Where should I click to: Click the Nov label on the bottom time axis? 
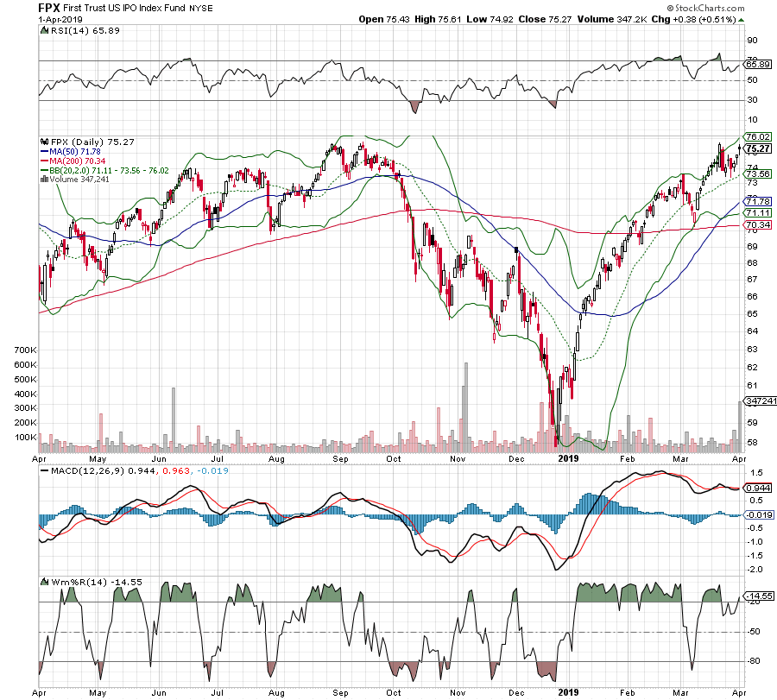458,692
